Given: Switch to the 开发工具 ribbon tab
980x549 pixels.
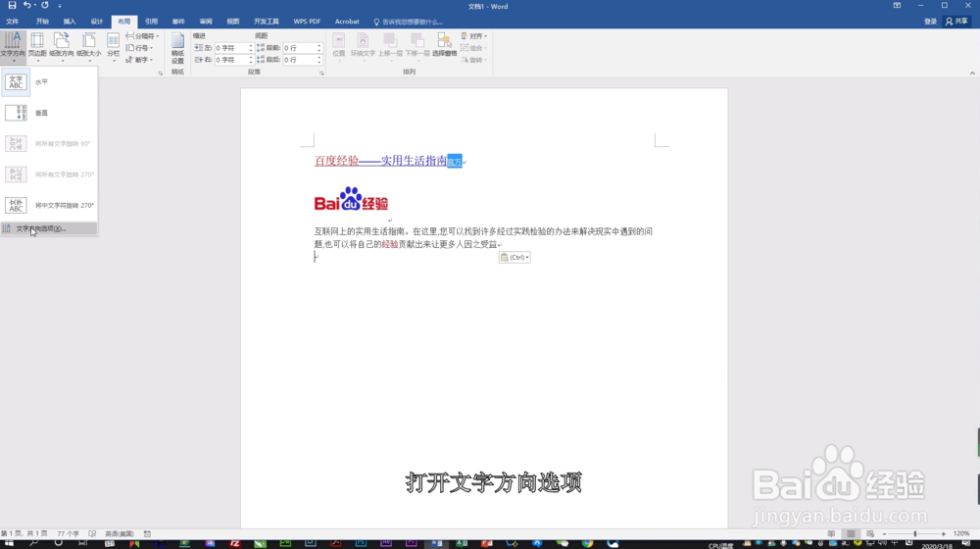Looking at the screenshot, I should (x=267, y=22).
